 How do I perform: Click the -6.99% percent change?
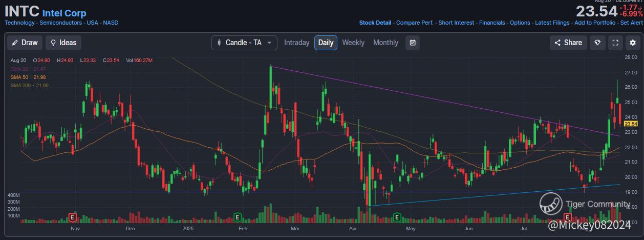[x=631, y=15]
